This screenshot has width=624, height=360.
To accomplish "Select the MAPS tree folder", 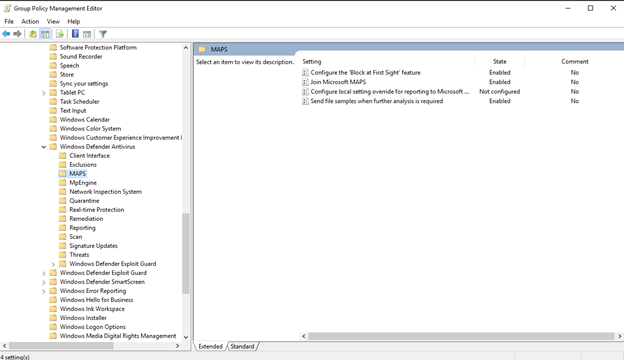I will pos(78,173).
